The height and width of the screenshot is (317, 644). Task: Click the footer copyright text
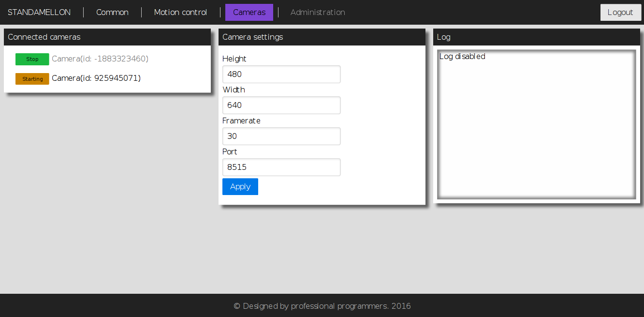click(322, 306)
